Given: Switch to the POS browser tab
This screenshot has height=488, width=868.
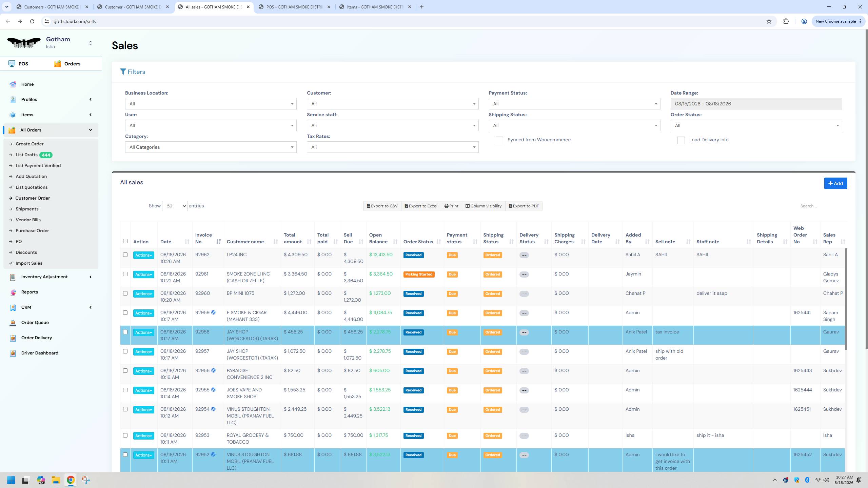Looking at the screenshot, I should tap(294, 7).
